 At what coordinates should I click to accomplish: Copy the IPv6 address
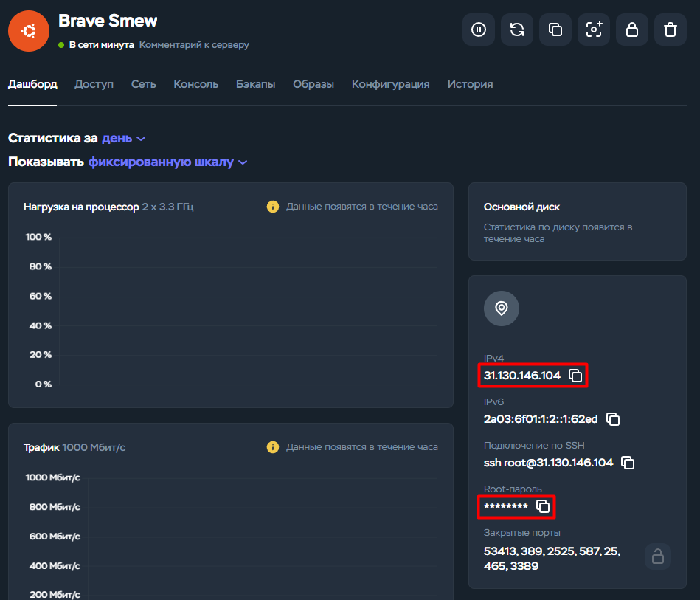[613, 418]
